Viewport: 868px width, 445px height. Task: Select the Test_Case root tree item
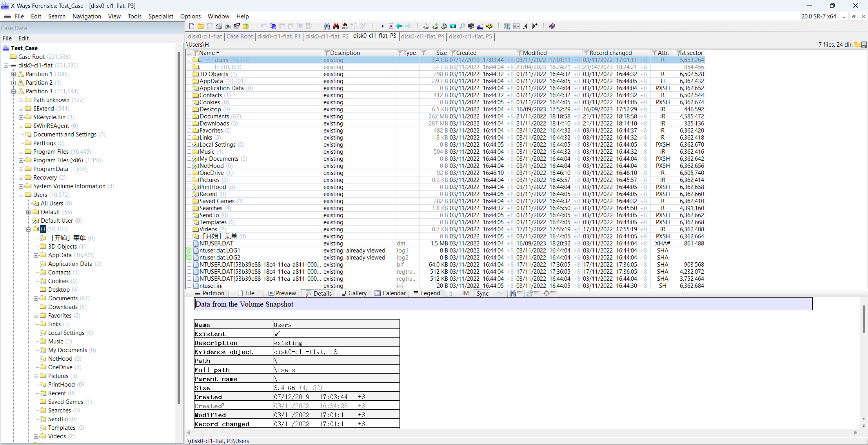click(x=24, y=48)
